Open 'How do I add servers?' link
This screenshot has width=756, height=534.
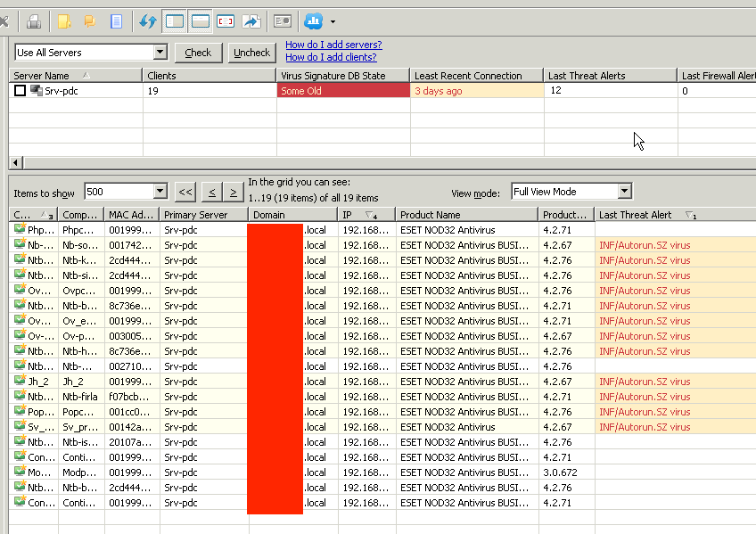point(333,45)
